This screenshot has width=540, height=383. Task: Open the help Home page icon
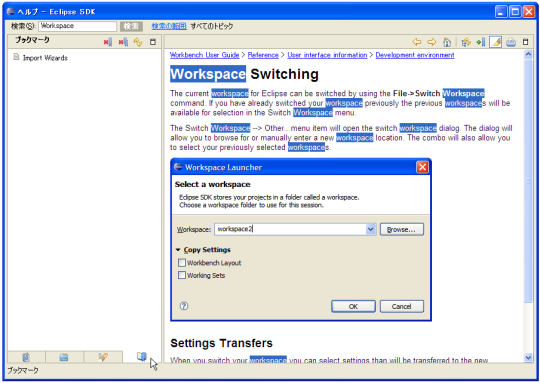click(x=447, y=42)
